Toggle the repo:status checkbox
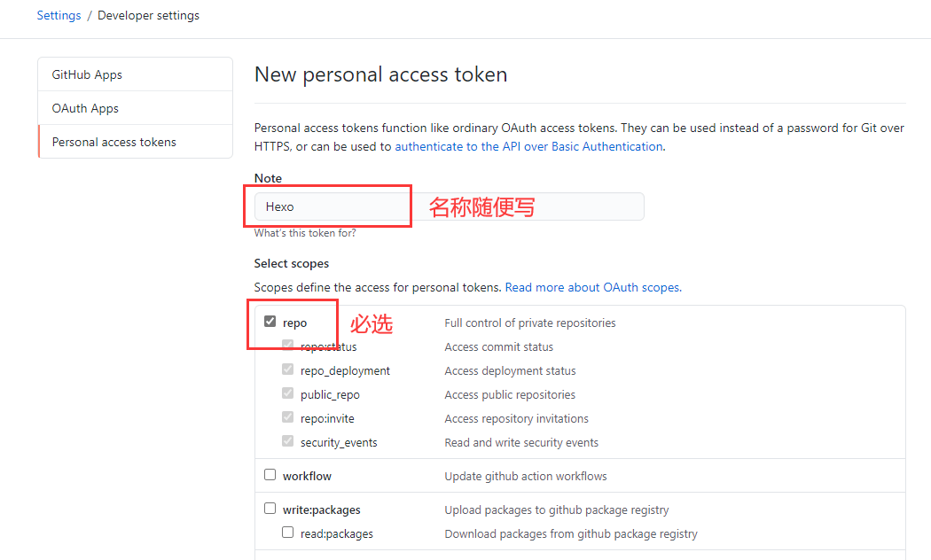 [x=288, y=346]
